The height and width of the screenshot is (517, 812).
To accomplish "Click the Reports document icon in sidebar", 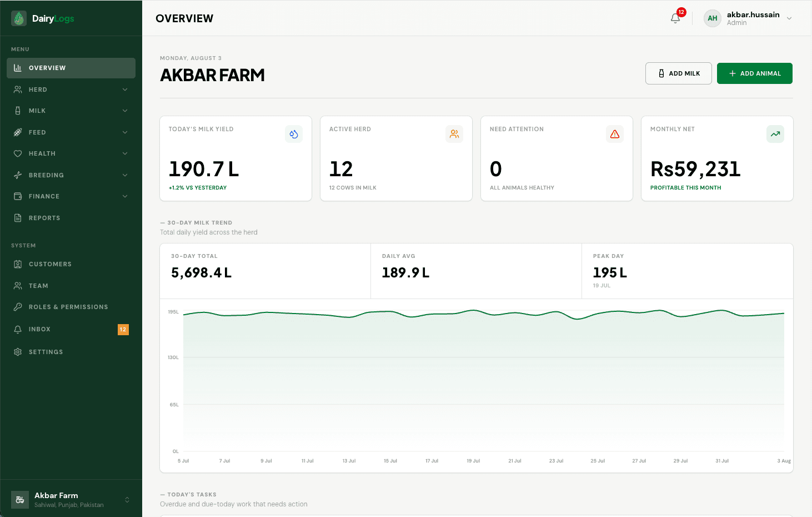I will click(x=18, y=218).
